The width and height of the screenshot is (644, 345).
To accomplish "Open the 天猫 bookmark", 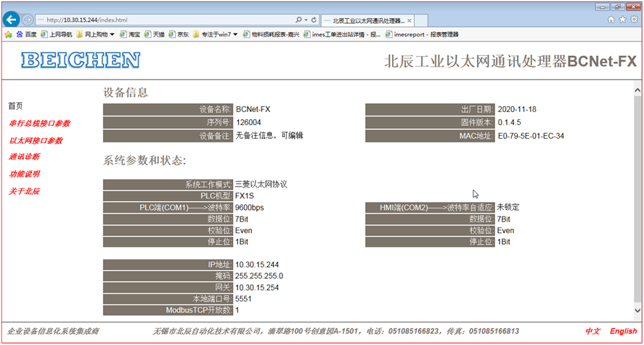I will point(154,35).
